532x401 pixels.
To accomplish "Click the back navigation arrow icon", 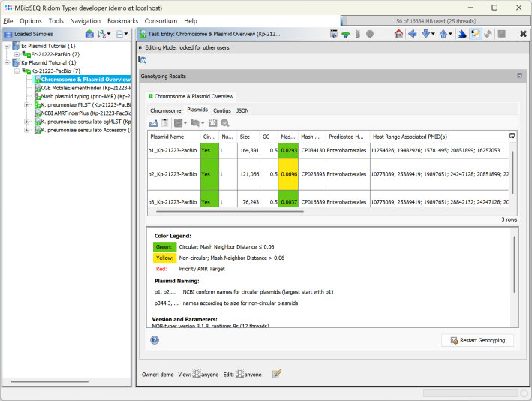I will point(412,34).
